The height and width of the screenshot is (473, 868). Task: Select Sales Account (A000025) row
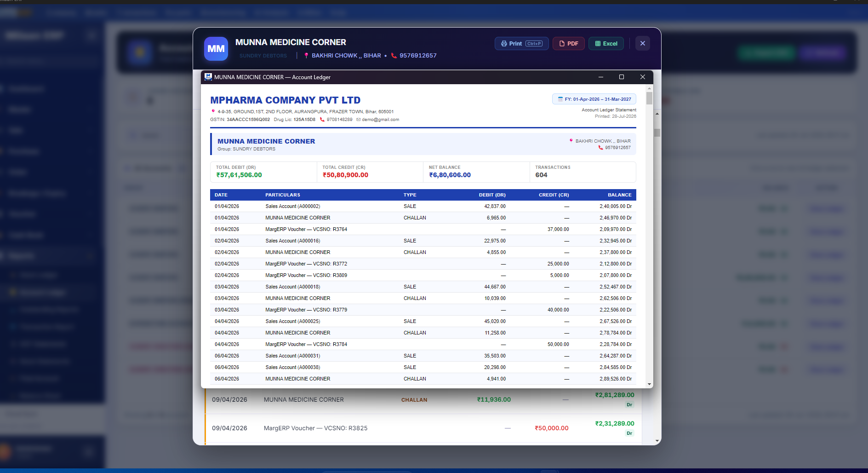coord(423,321)
